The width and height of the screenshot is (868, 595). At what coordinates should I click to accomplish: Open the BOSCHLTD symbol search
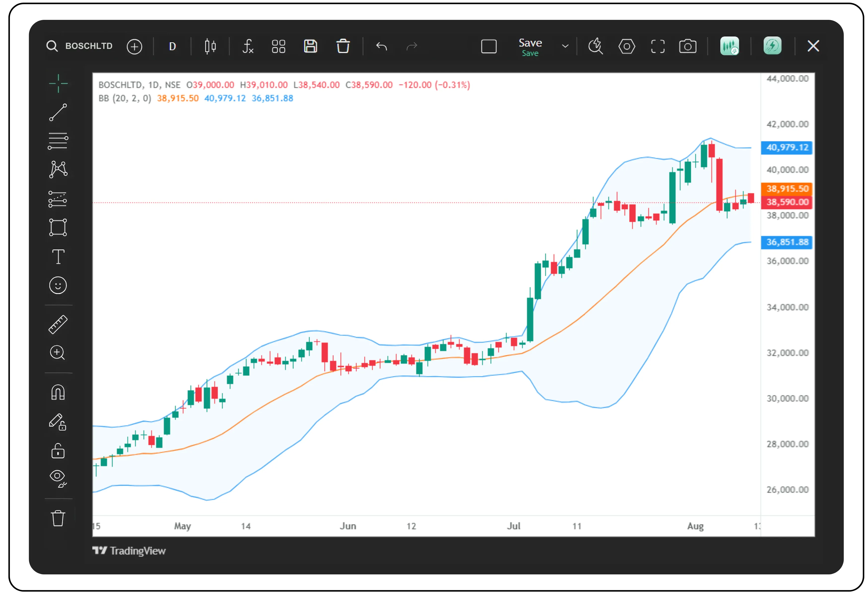[89, 46]
